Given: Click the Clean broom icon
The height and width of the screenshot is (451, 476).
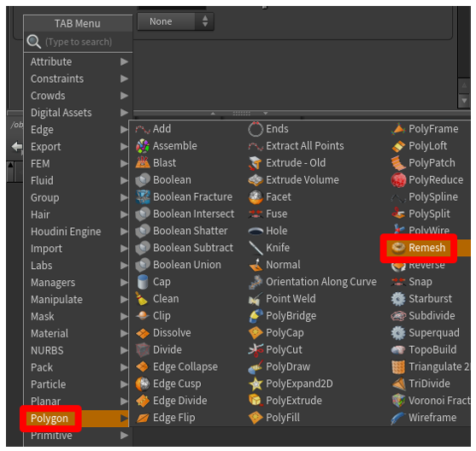Looking at the screenshot, I should click(142, 299).
